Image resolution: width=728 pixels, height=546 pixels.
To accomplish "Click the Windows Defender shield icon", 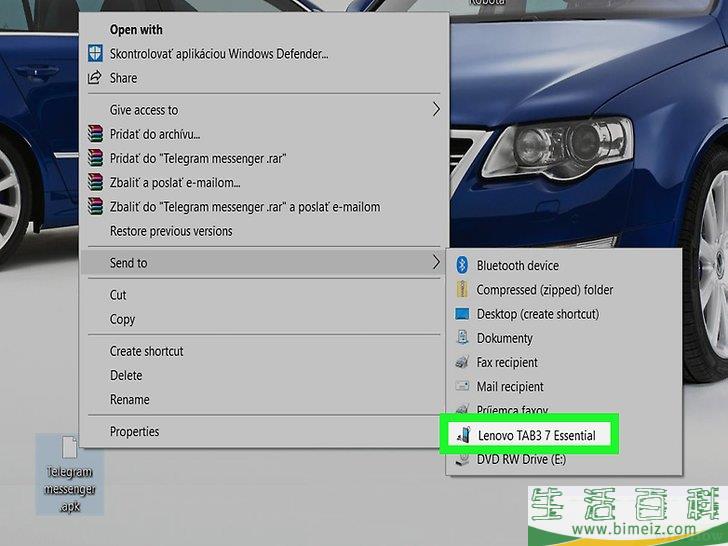I will 95,53.
